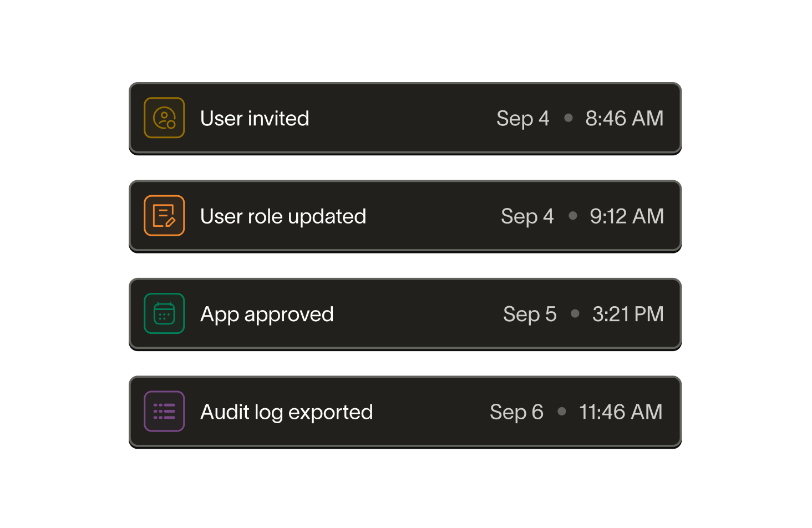
Task: Click the dot separator on the 'Audit log exported' row
Action: tap(561, 410)
